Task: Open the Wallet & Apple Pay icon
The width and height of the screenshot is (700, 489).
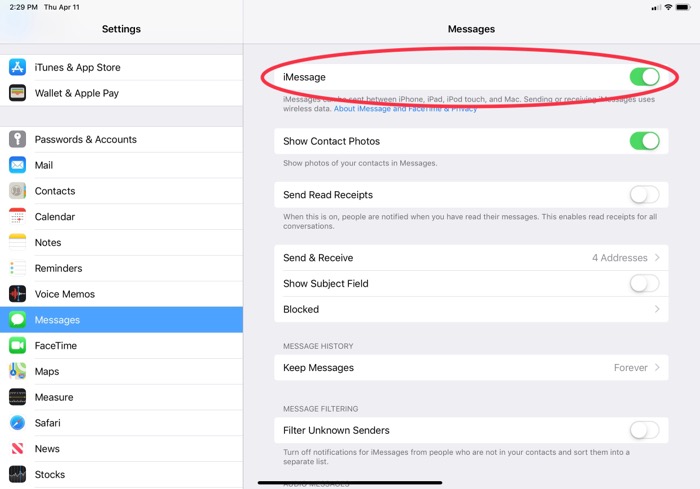Action: pyautogui.click(x=17, y=93)
